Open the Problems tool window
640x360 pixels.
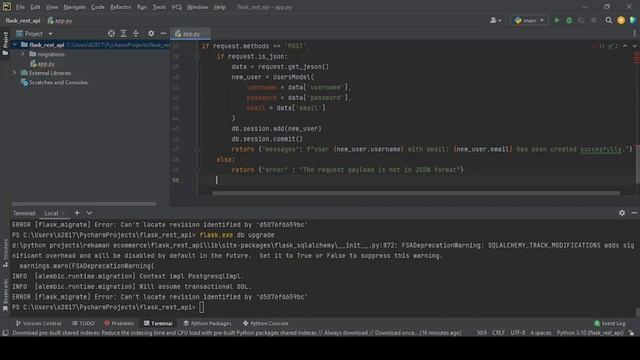point(119,323)
